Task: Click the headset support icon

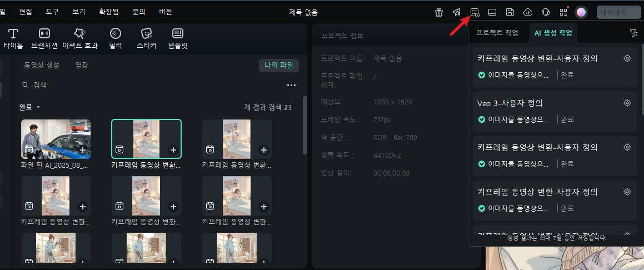Action: coord(546,12)
